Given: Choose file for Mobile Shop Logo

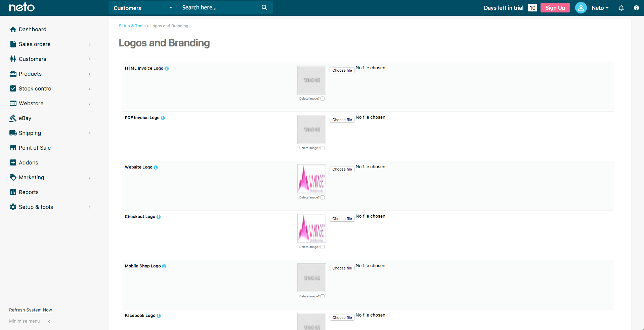Looking at the screenshot, I should point(342,268).
